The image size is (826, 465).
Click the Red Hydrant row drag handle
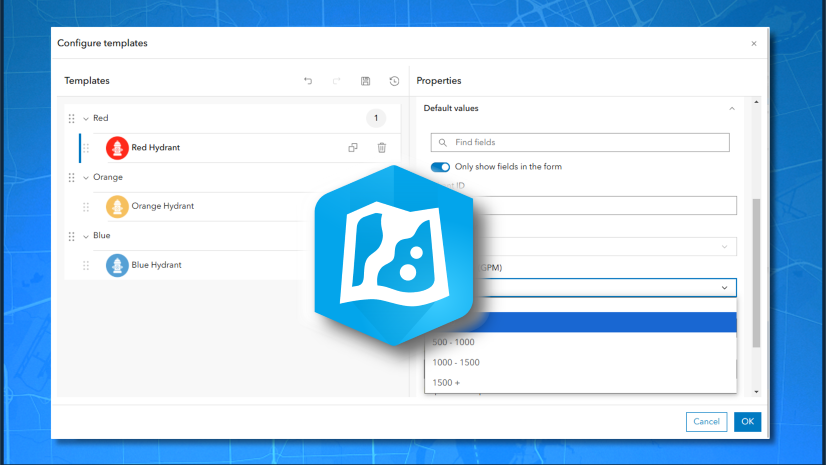point(86,148)
